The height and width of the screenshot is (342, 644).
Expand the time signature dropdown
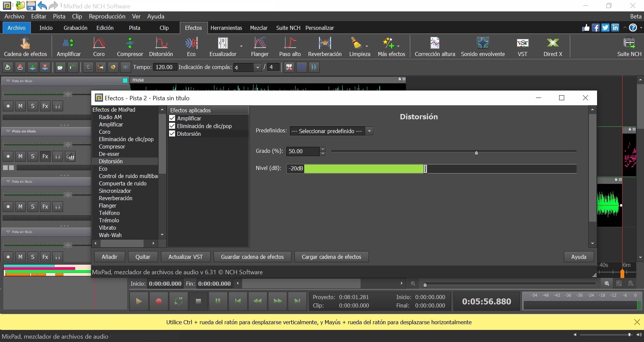(x=258, y=67)
